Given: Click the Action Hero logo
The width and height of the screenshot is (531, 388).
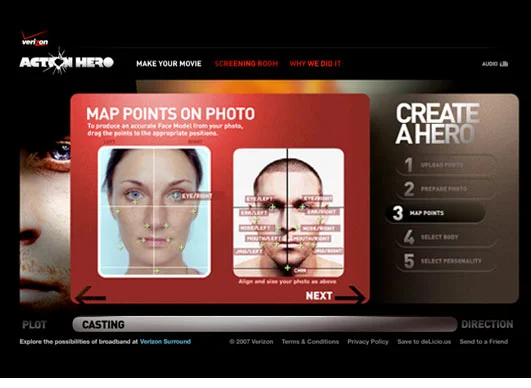Looking at the screenshot, I should click(66, 62).
